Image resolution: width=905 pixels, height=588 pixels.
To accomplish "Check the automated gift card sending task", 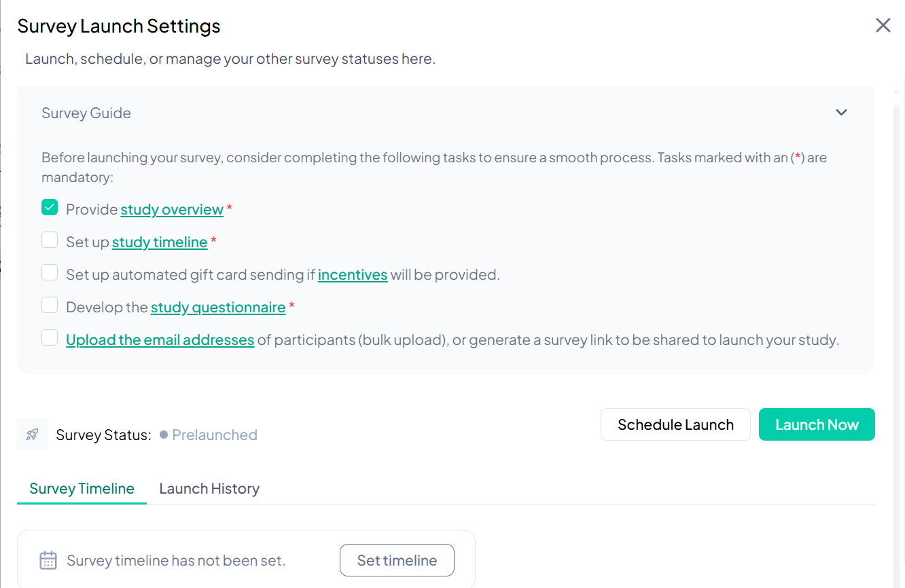I will pos(50,272).
